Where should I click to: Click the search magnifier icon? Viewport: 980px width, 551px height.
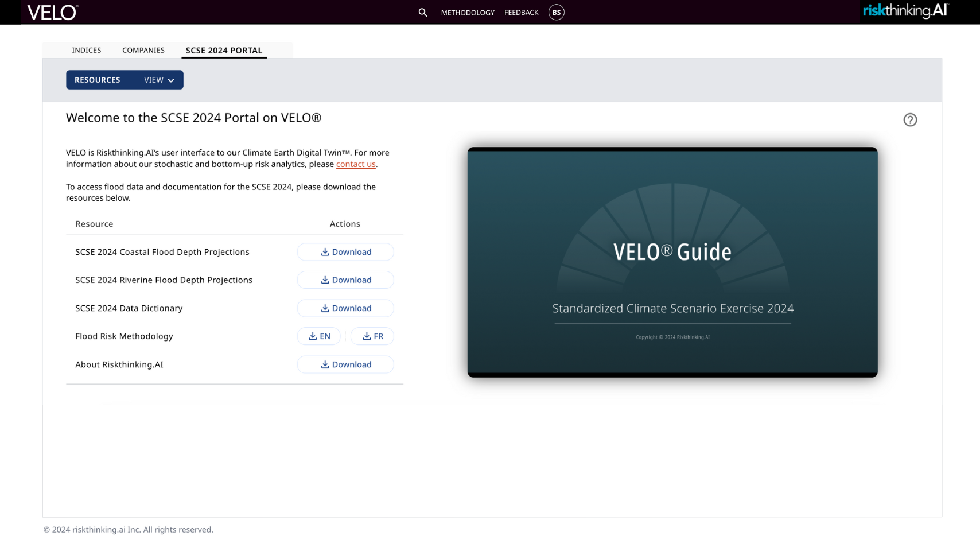pos(423,13)
